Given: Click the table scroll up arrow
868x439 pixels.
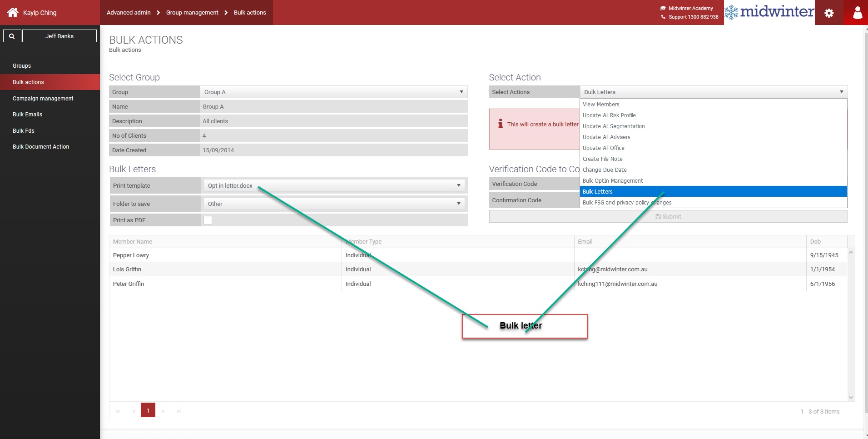Looking at the screenshot, I should (x=851, y=252).
